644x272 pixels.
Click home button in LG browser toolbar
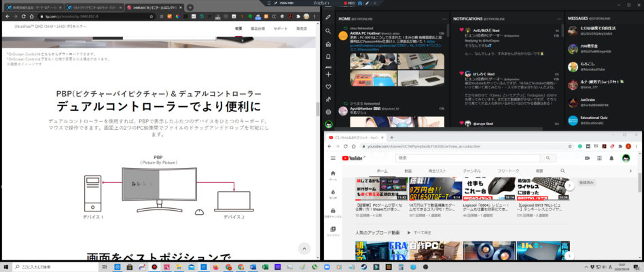click(32, 16)
